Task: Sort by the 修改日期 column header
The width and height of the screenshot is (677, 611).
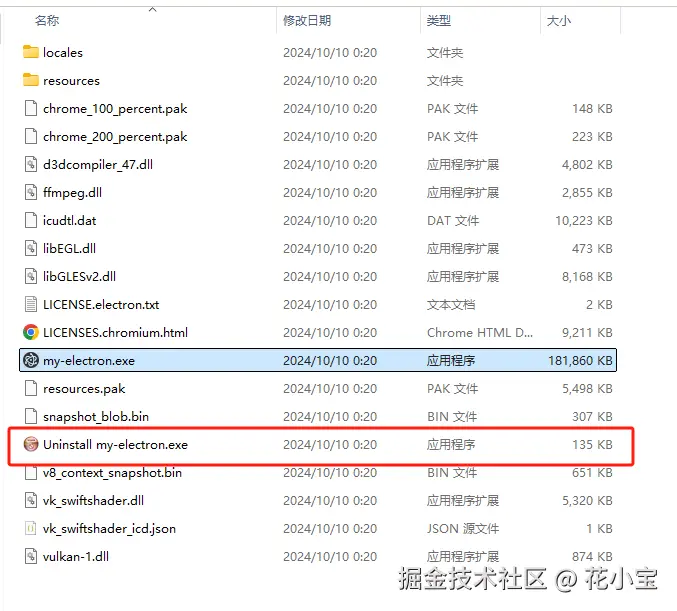Action: point(307,20)
